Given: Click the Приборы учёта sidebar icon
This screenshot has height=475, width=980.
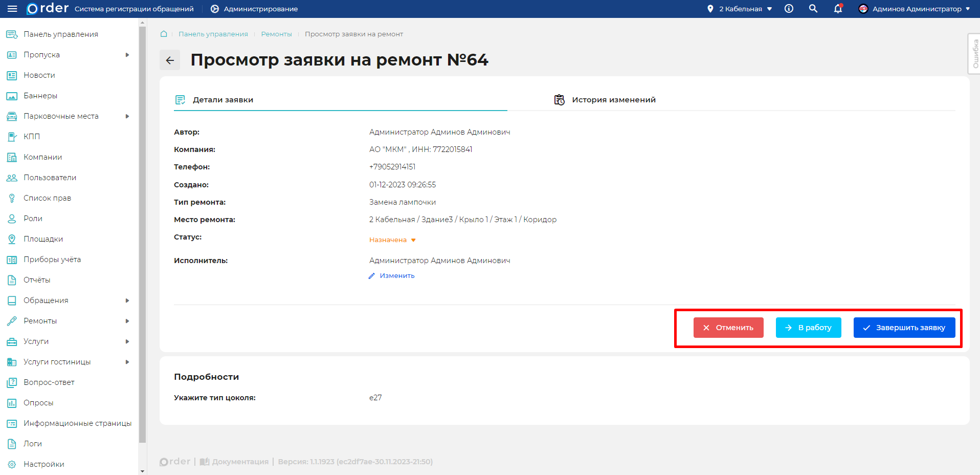Looking at the screenshot, I should coord(11,259).
